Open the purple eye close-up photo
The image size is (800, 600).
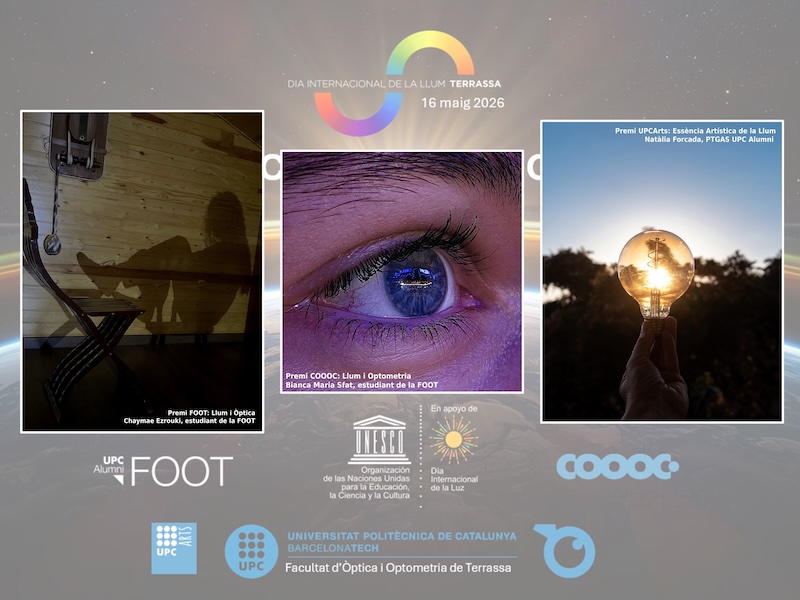402,271
